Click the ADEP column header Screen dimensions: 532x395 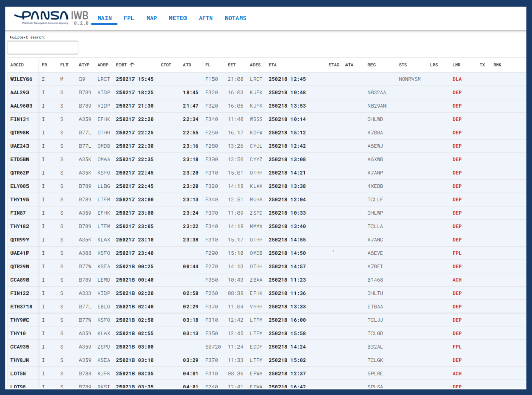103,65
